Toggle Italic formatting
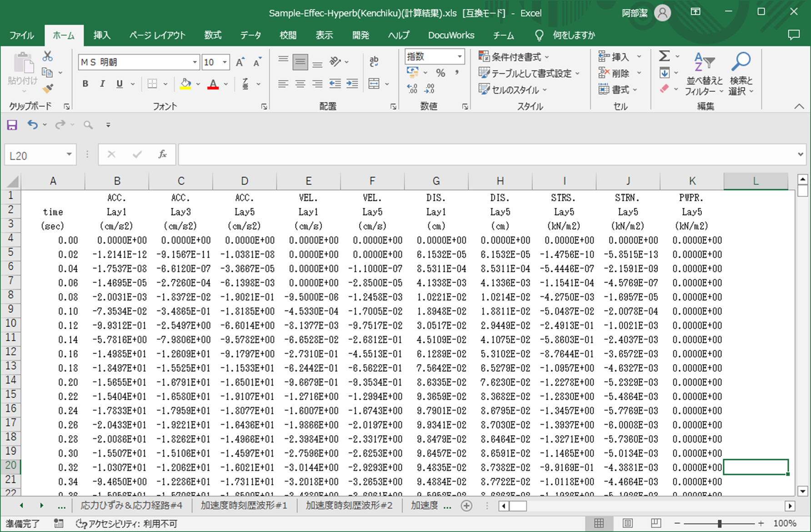 click(x=102, y=84)
